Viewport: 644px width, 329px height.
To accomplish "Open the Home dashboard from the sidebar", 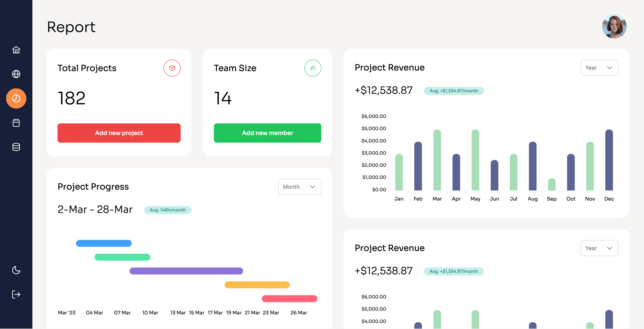I will click(16, 50).
